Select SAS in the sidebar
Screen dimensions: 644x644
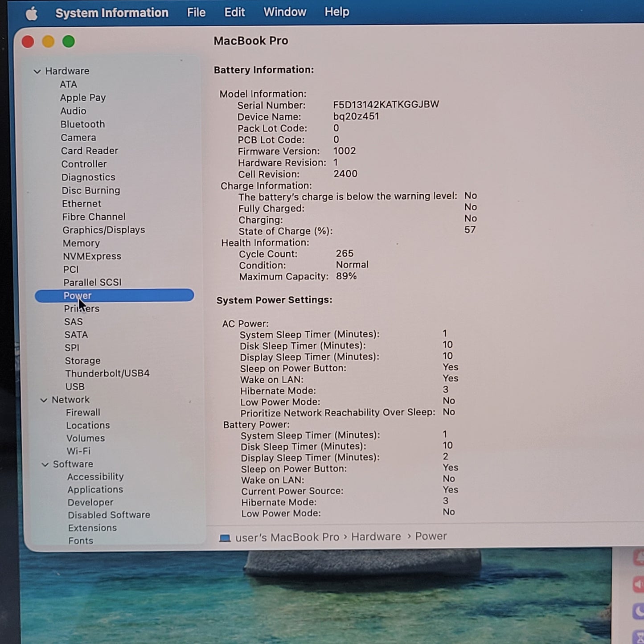(74, 322)
